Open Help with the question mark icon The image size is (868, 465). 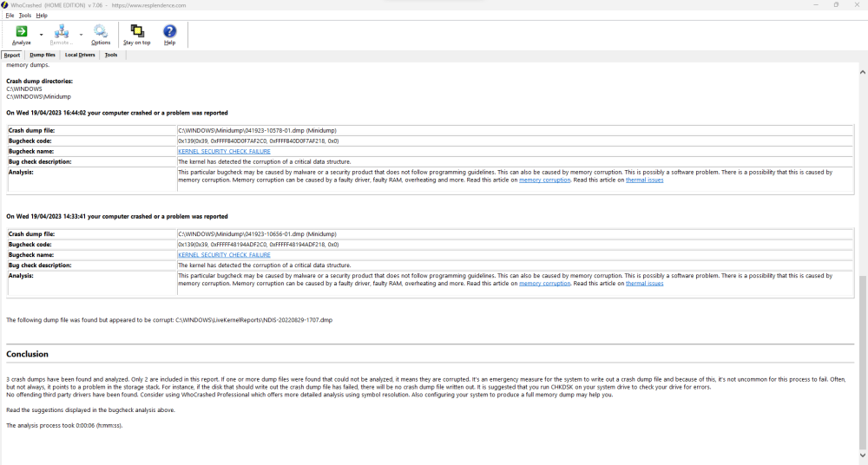[x=169, y=32]
